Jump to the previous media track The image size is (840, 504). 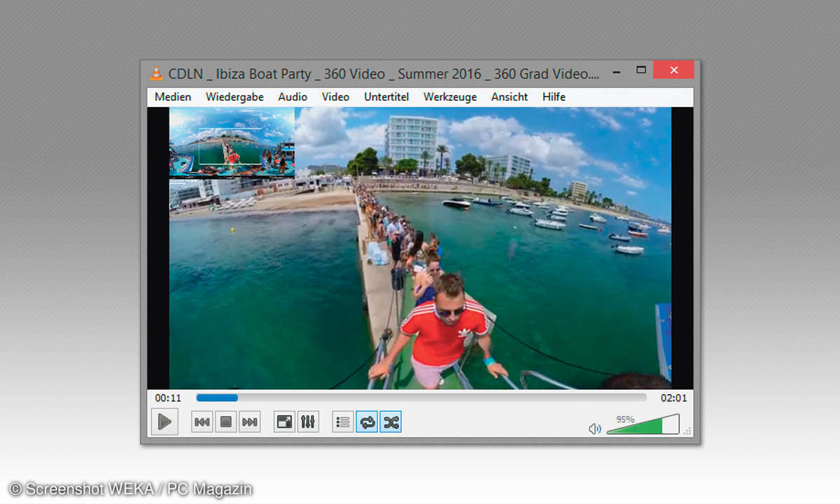click(202, 422)
